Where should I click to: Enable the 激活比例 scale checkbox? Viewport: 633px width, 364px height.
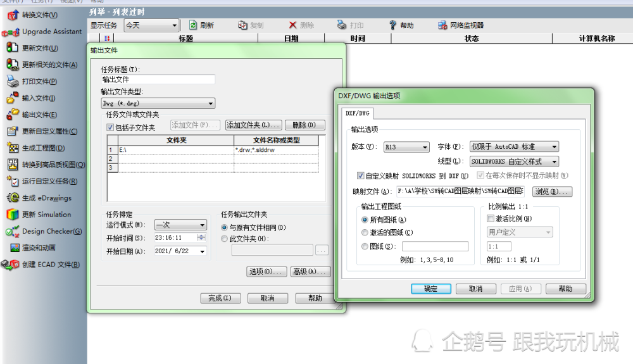coord(491,219)
